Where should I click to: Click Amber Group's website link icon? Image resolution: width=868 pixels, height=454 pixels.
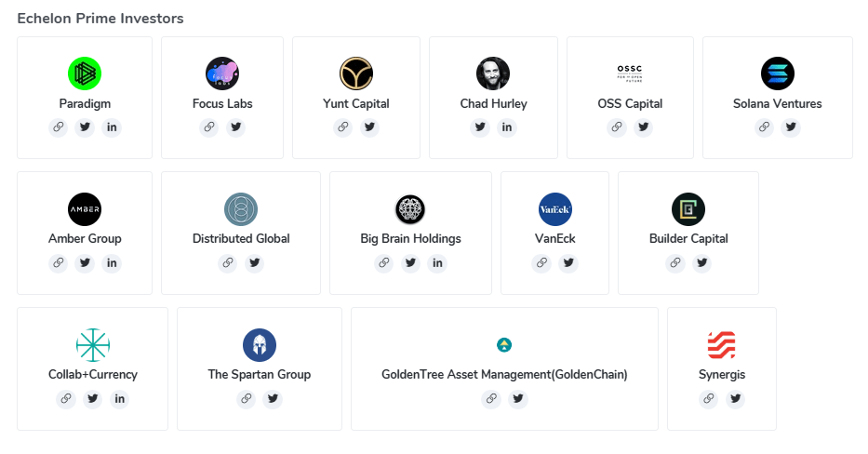[x=59, y=263]
